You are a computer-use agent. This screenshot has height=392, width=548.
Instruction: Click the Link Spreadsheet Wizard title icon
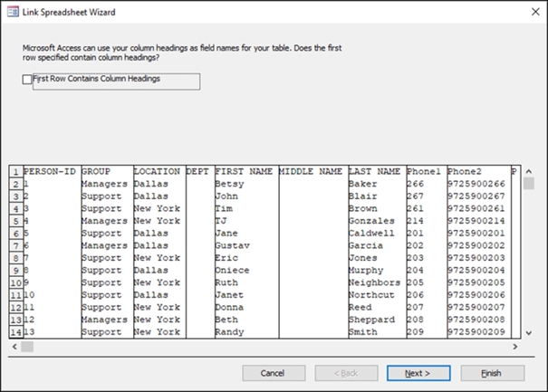13,13
